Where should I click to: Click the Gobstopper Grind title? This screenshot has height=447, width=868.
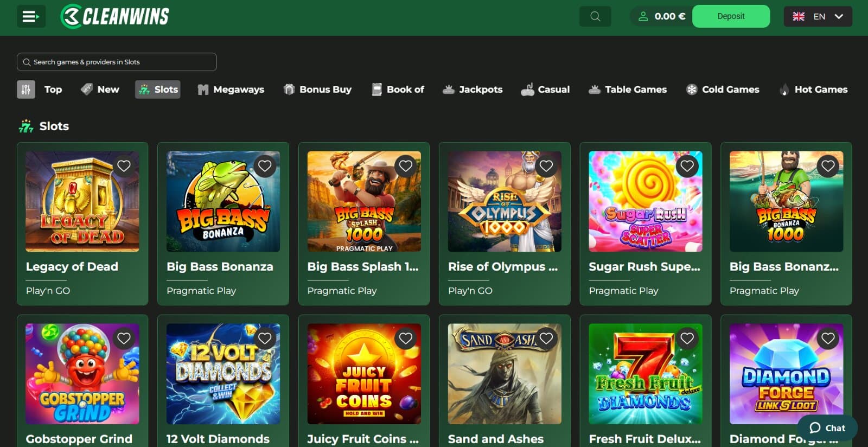coord(79,439)
